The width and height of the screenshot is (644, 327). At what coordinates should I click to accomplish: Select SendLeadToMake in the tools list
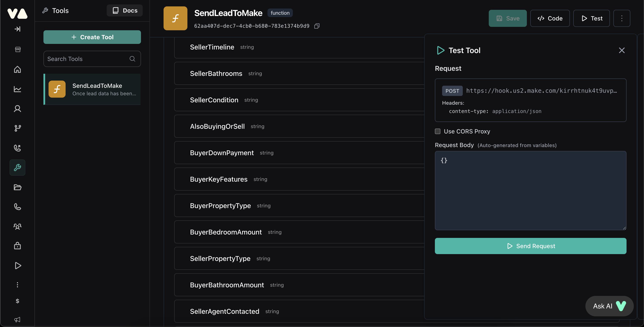click(92, 89)
